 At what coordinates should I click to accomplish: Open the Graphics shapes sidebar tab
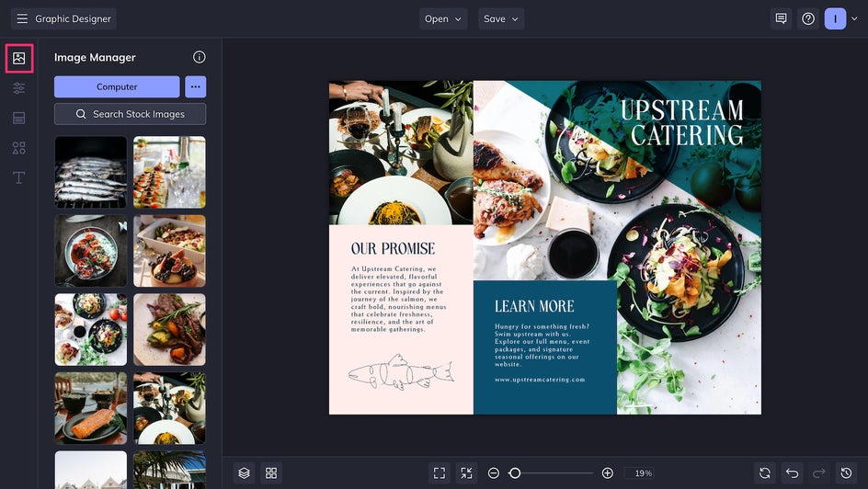18,148
